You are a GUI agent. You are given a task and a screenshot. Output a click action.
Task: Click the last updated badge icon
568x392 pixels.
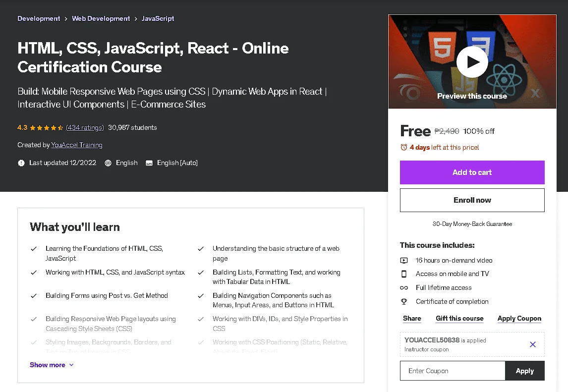pyautogui.click(x=21, y=163)
